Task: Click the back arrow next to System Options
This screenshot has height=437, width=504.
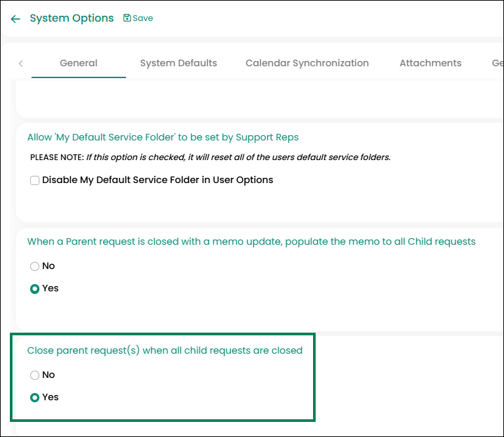Action: (16, 19)
